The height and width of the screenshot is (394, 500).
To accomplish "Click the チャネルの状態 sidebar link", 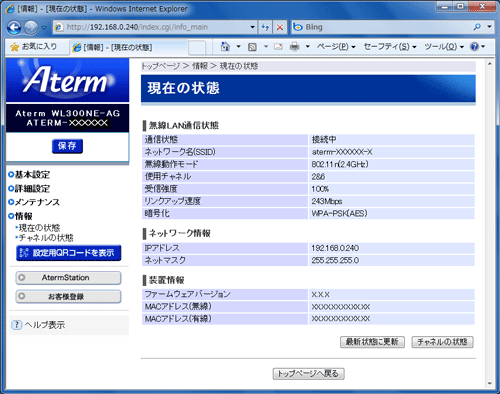I will tap(45, 238).
